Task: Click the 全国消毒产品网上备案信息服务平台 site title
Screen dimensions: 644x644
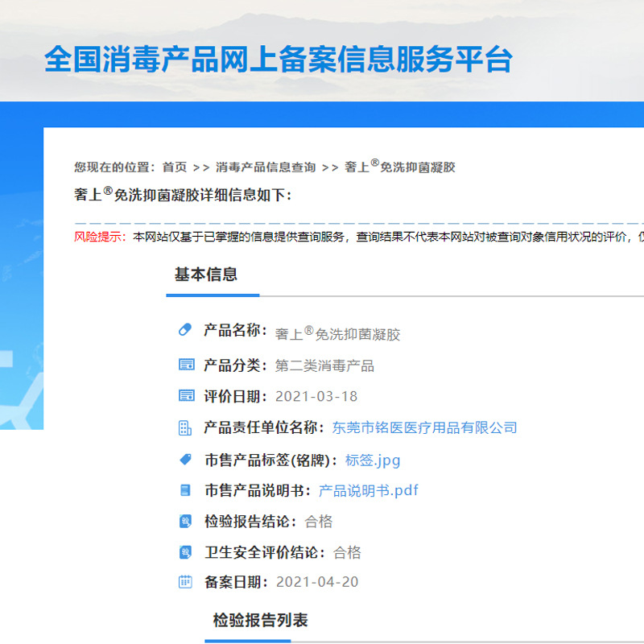Action: pyautogui.click(x=278, y=60)
